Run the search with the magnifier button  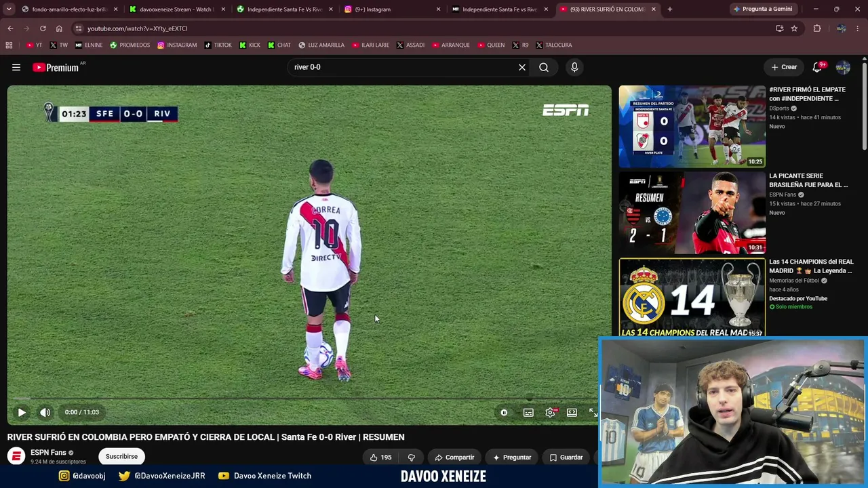(x=544, y=67)
